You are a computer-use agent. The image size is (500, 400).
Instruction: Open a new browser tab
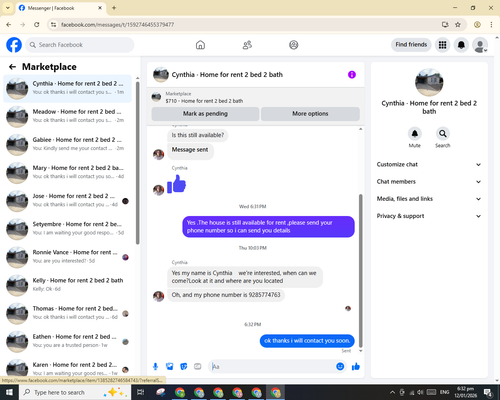click(114, 8)
